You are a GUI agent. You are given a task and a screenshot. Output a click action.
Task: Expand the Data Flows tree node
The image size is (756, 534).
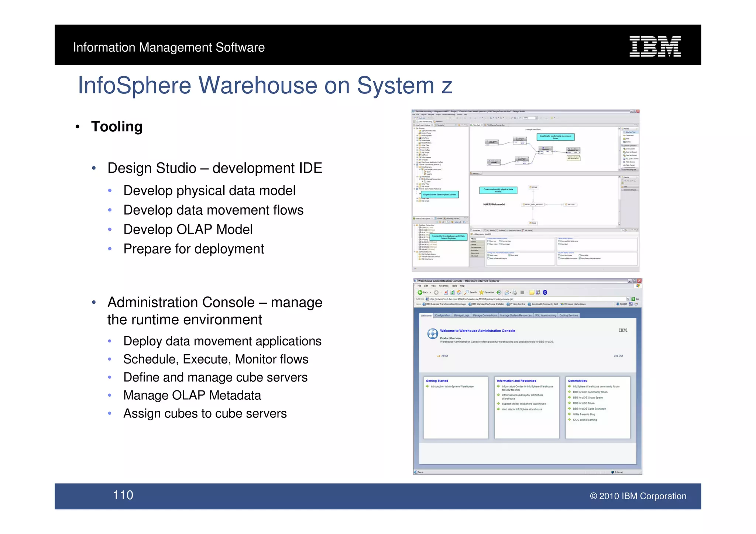(x=417, y=138)
